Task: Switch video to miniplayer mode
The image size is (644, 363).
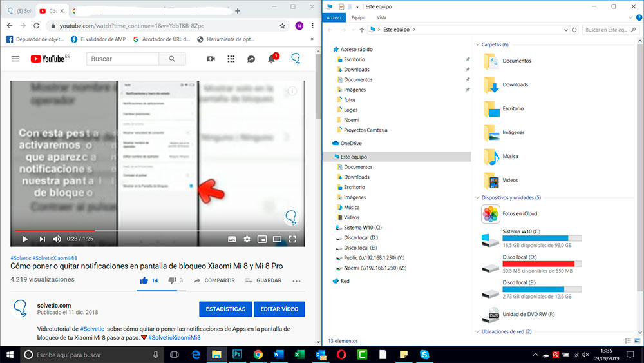Action: point(262,239)
